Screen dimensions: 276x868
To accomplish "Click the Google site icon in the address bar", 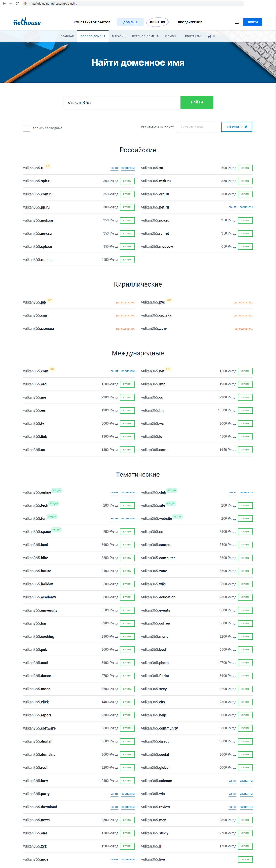I will (x=25, y=3).
